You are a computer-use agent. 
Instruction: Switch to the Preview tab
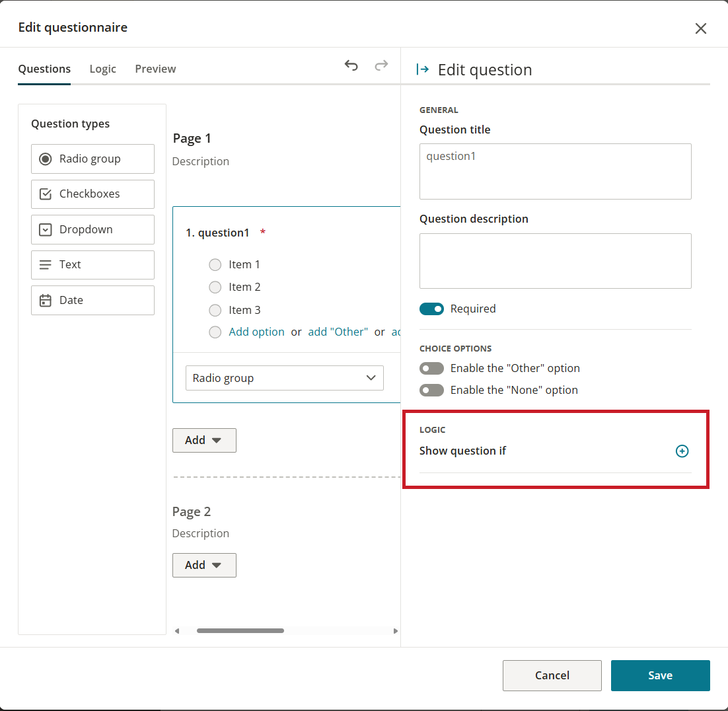point(155,69)
